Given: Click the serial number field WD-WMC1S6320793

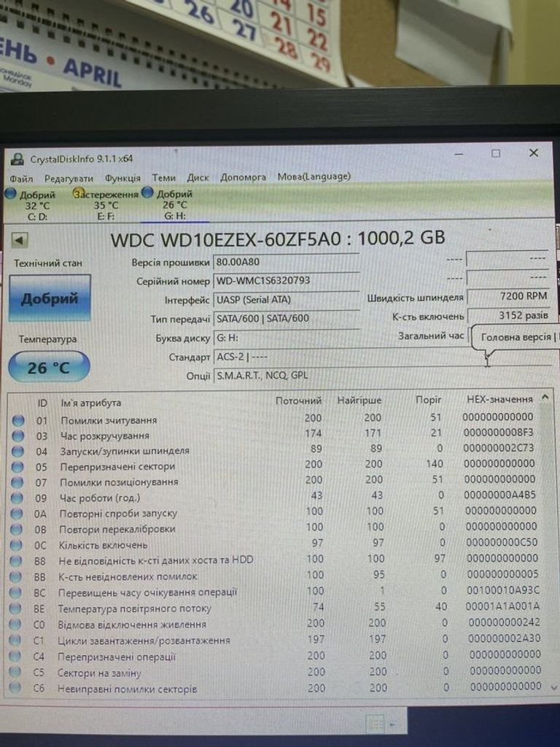Looking at the screenshot, I should tap(286, 281).
